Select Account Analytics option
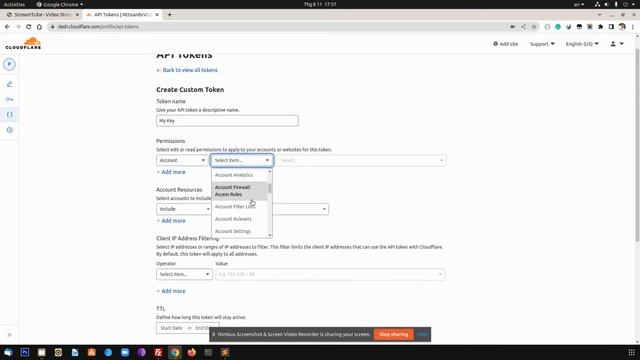The height and width of the screenshot is (360, 640). pyautogui.click(x=239, y=175)
